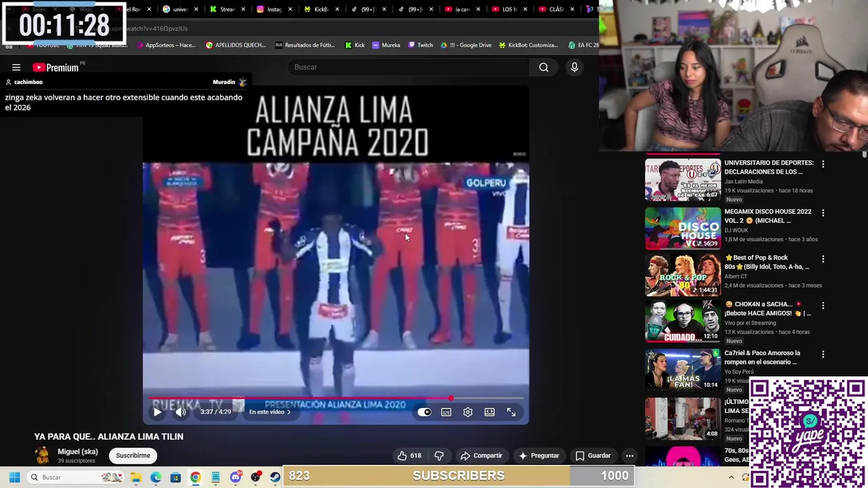Play the video
868x488 pixels.
[157, 412]
